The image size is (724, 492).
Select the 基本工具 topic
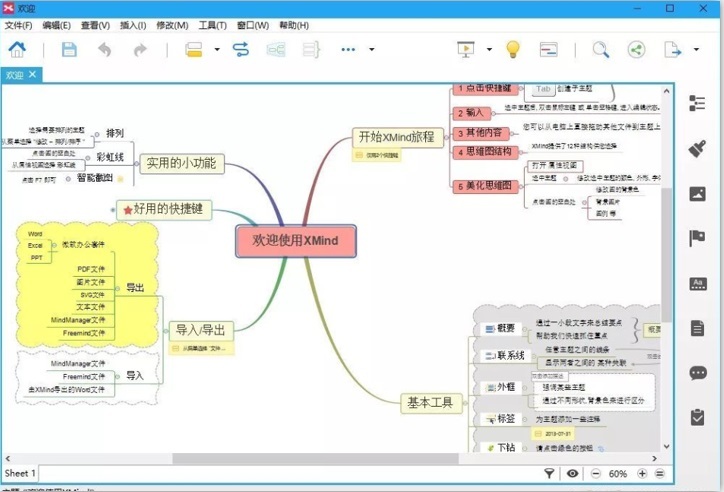click(x=430, y=403)
